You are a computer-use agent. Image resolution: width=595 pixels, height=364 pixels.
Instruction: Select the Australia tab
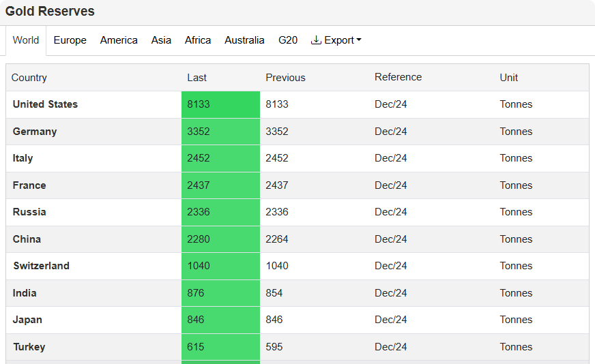coord(244,40)
